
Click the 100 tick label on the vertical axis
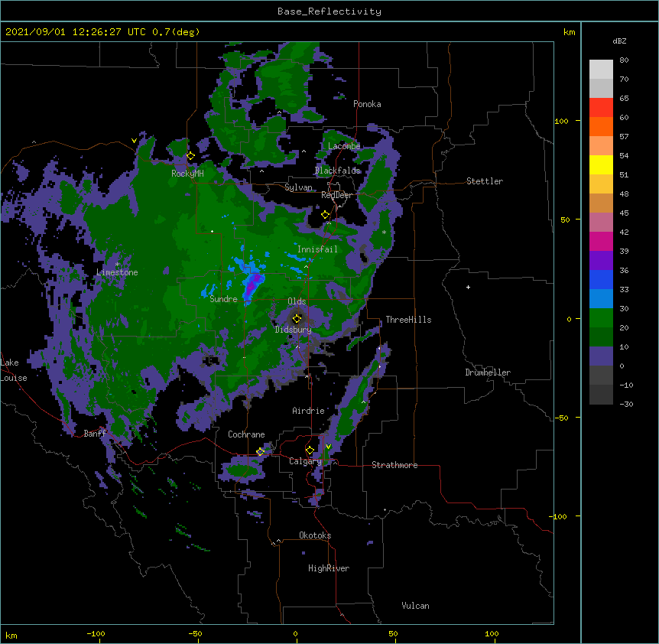pos(561,122)
